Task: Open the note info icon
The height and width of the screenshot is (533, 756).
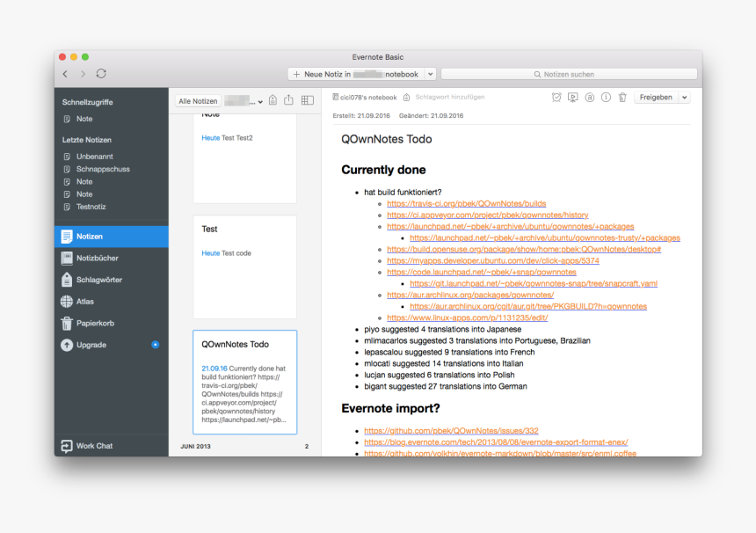Action: coord(606,98)
